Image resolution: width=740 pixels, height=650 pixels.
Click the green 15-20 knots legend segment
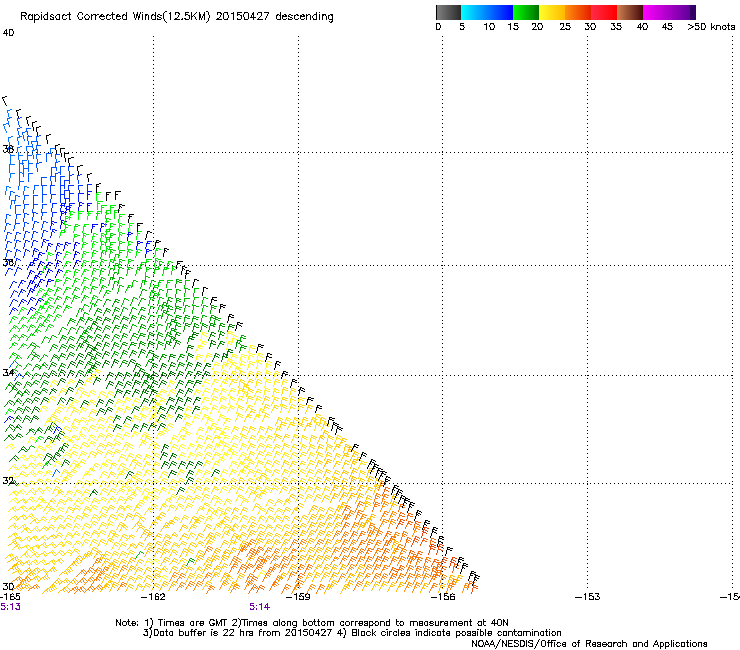tap(526, 12)
